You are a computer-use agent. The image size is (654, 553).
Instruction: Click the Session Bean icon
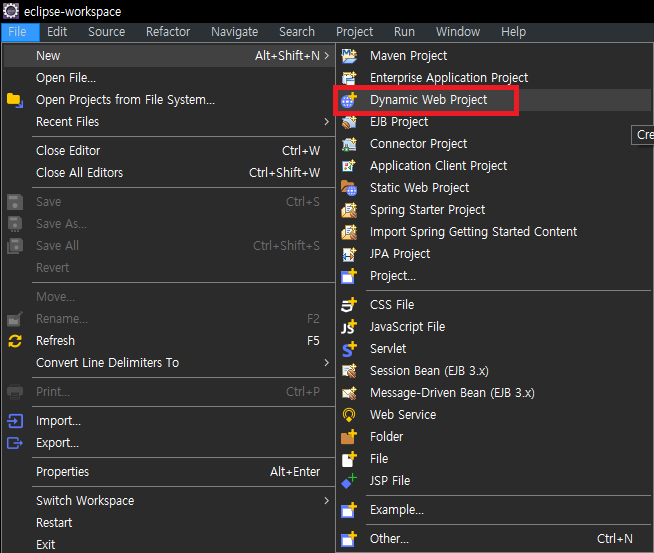tap(349, 371)
